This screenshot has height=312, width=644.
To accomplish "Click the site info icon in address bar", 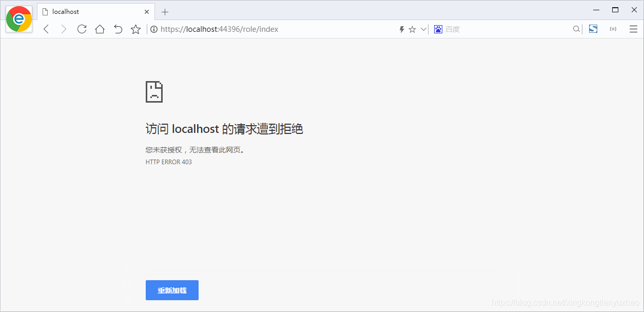I will pos(154,29).
